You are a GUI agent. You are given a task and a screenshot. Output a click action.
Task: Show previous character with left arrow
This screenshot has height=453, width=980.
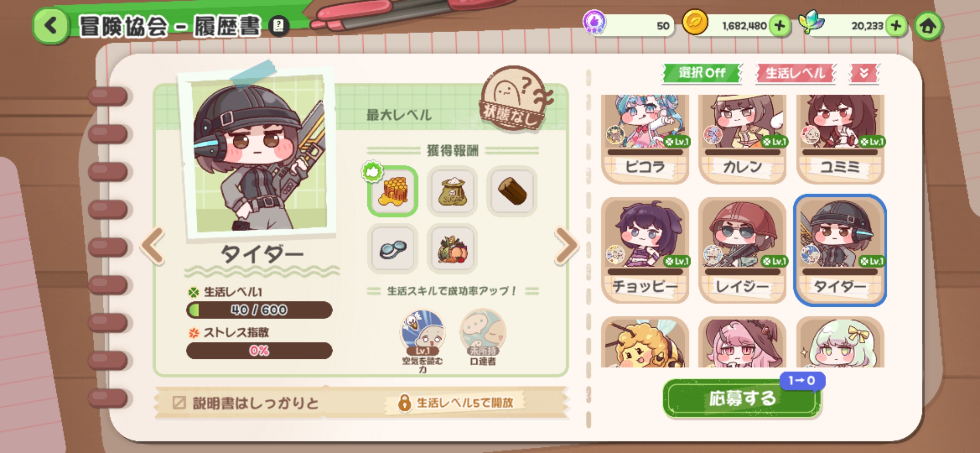[153, 246]
